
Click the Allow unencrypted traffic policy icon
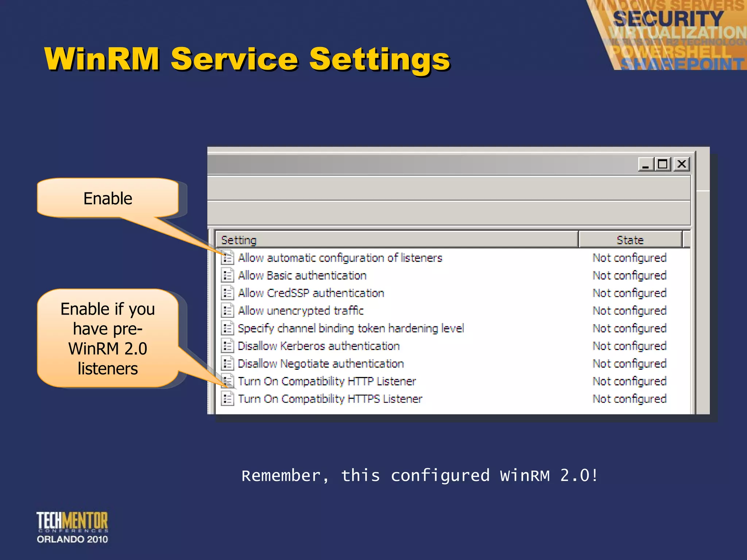(x=228, y=311)
